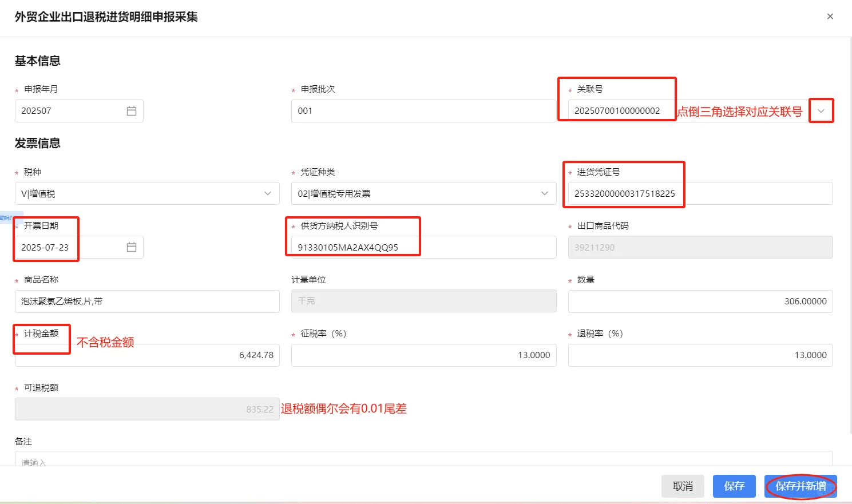Click the 数量 quantity field

(x=700, y=301)
